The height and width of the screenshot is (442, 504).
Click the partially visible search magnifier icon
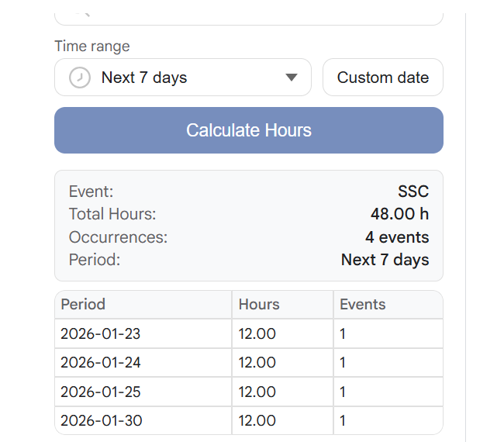[84, 15]
